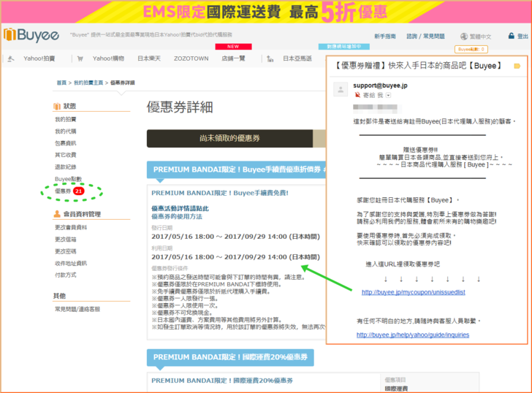The image size is (532, 393).
Task: Click the EMS限定國際運送費 promotional banner
Action: point(265,11)
